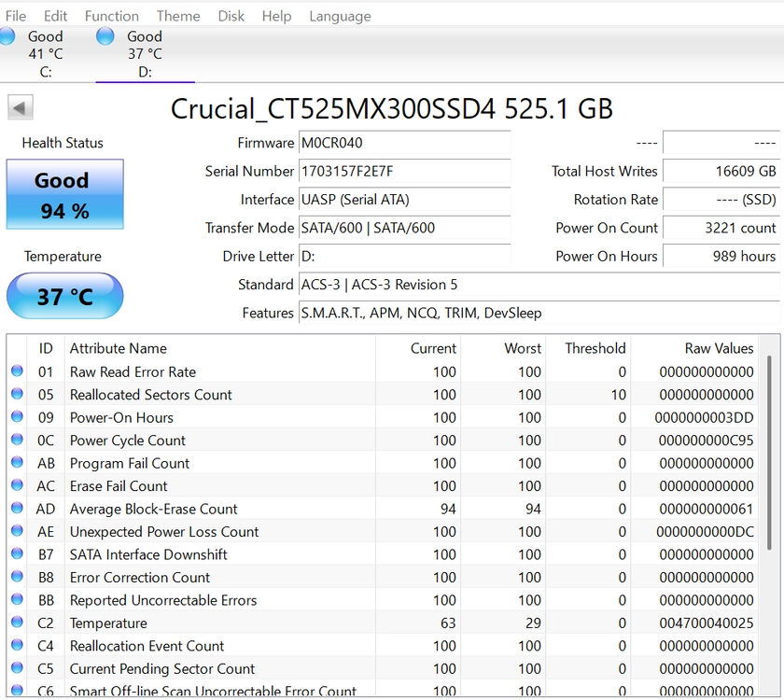The width and height of the screenshot is (784, 700).
Task: Click the Firmware field M0CR040
Action: [404, 143]
